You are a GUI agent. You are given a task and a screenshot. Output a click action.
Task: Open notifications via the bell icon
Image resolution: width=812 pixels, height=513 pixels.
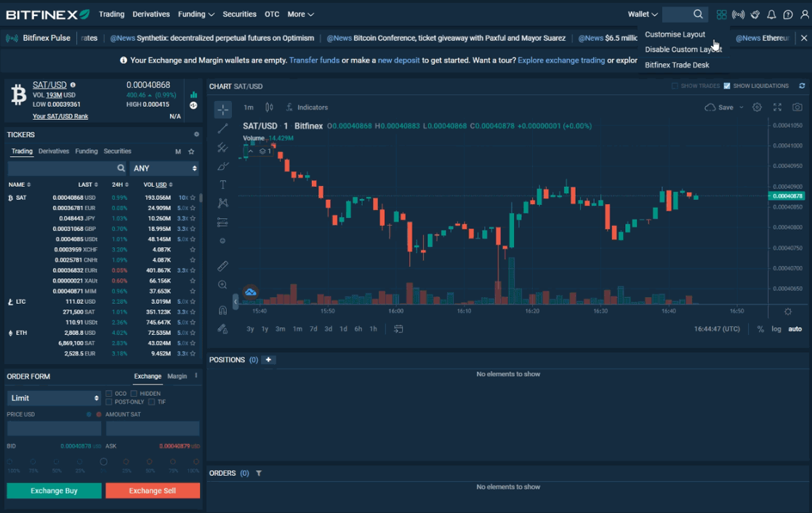pos(771,14)
